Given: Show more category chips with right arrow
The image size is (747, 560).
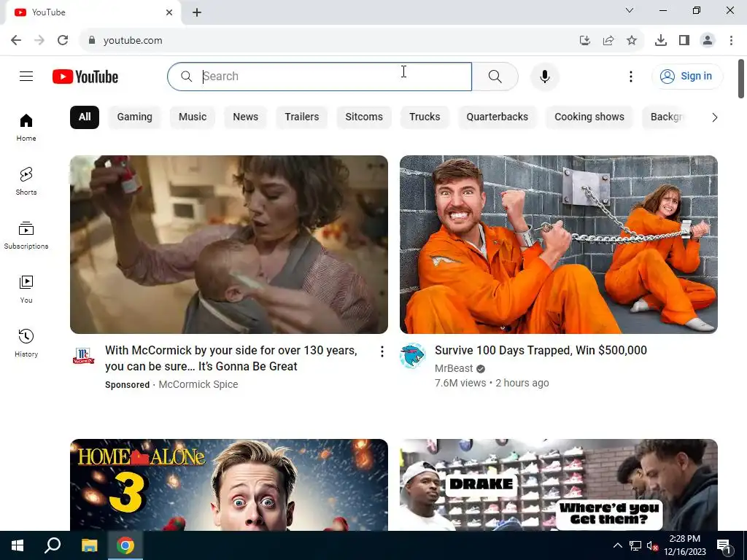Looking at the screenshot, I should click(x=714, y=117).
